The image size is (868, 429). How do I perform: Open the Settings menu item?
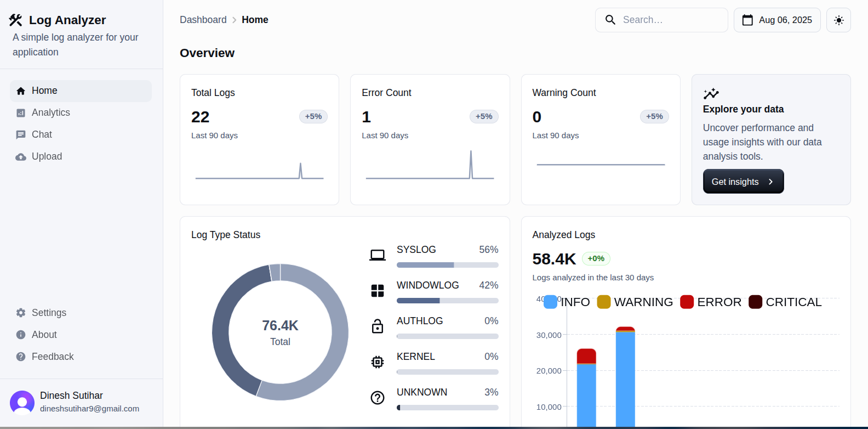81,313
